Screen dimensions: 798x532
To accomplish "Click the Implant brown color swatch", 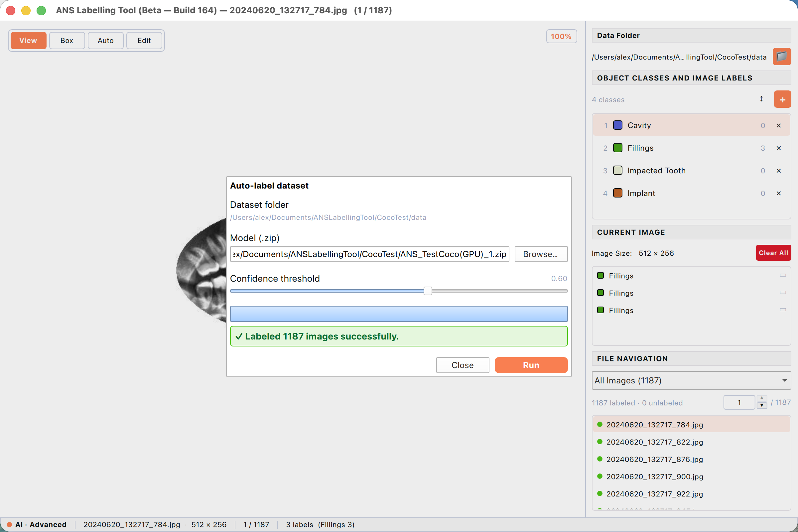I will [x=617, y=193].
